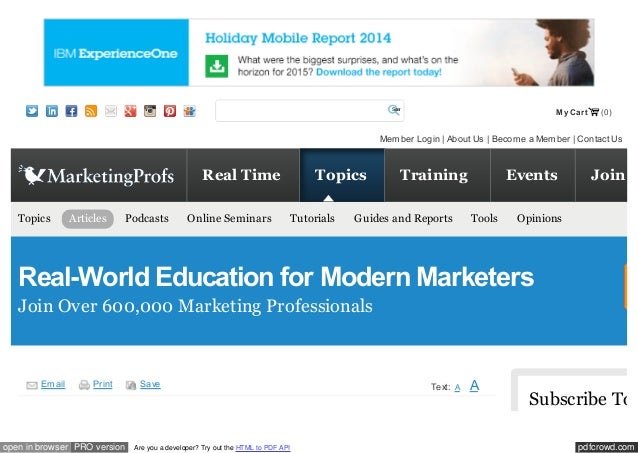Open the Topics main navigation tab

[x=341, y=175]
